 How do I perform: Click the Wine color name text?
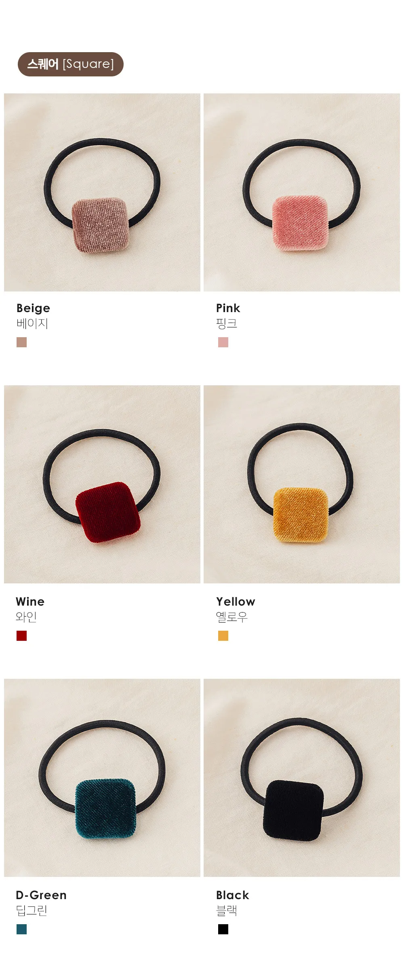tap(30, 602)
